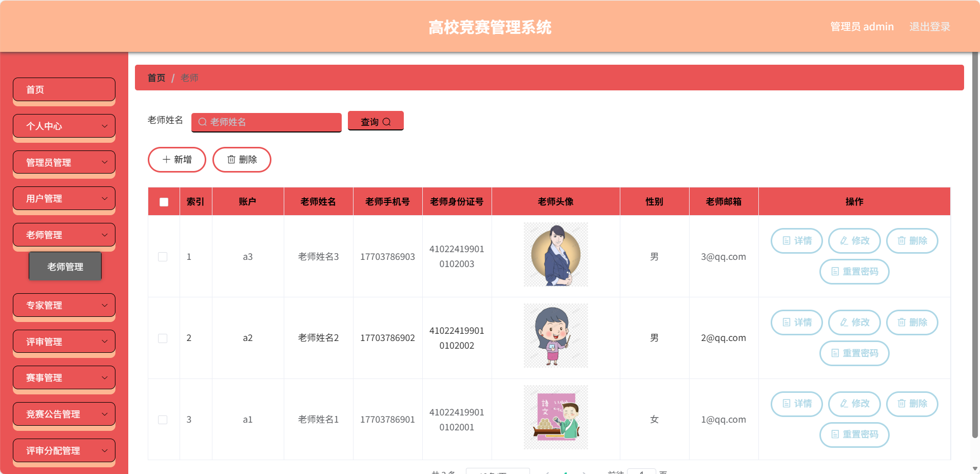Image resolution: width=980 pixels, height=474 pixels.
Task: Click the 老师姓名 search input field
Action: coord(266,122)
